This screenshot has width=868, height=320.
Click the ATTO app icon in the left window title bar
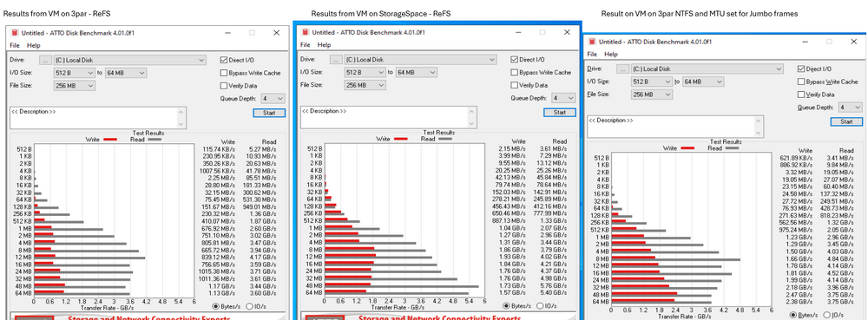[x=14, y=33]
